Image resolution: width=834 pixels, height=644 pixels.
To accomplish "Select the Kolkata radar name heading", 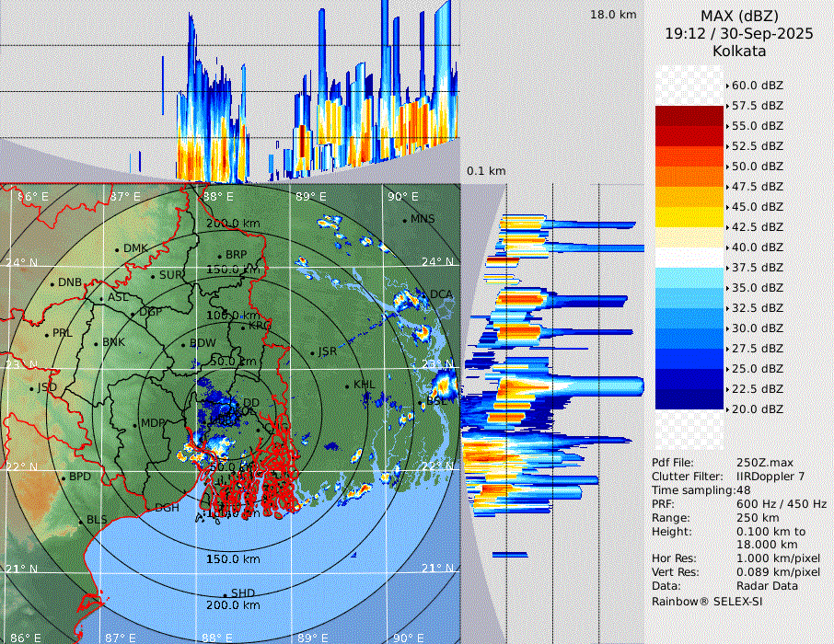I will 738,52.
